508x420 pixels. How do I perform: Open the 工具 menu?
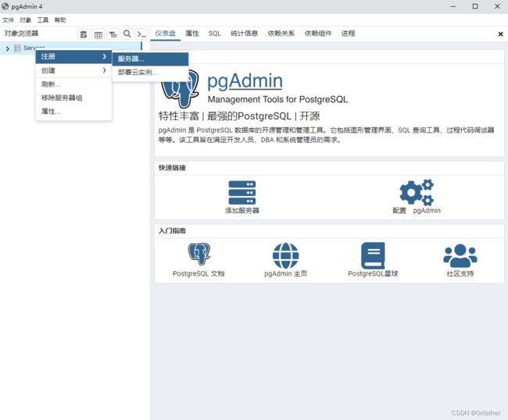point(43,20)
